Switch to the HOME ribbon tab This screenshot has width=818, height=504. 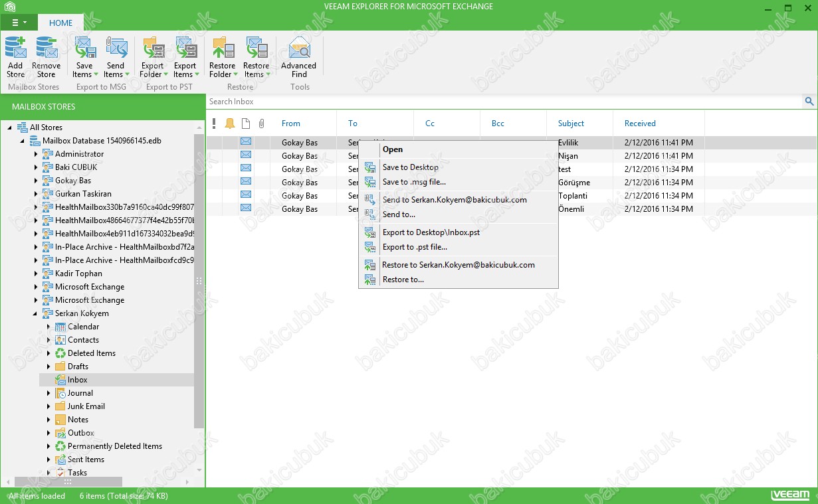pyautogui.click(x=61, y=23)
